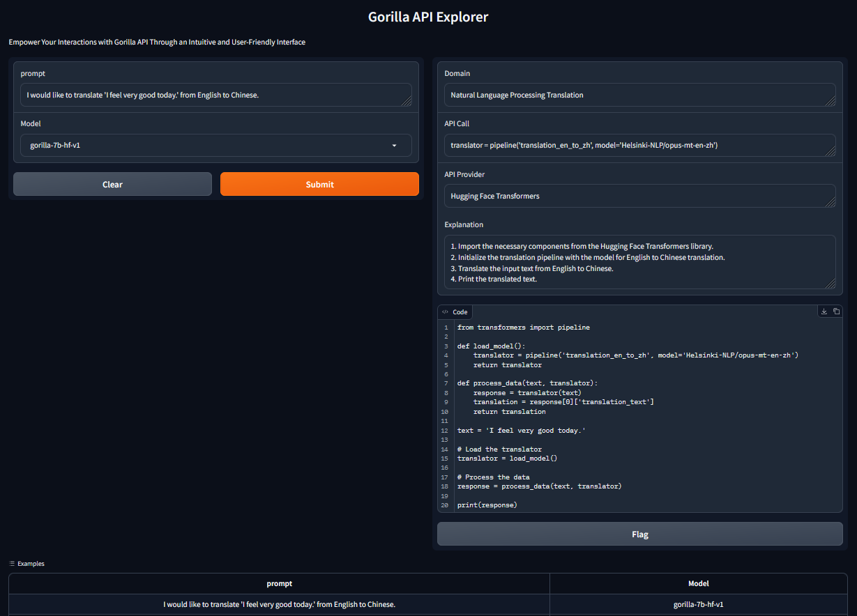Click the Examples section header
The width and height of the screenshot is (857, 616).
coord(28,563)
